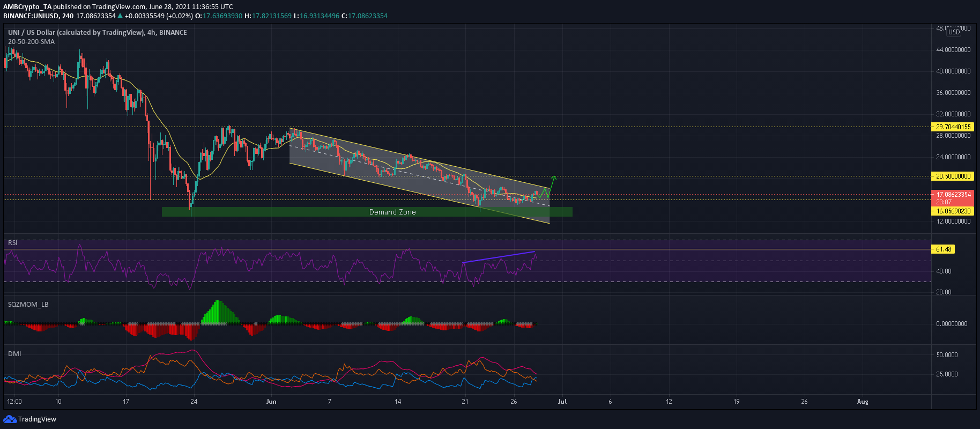This screenshot has height=429, width=980.
Task: Click the Aug date axis label
Action: tap(863, 401)
